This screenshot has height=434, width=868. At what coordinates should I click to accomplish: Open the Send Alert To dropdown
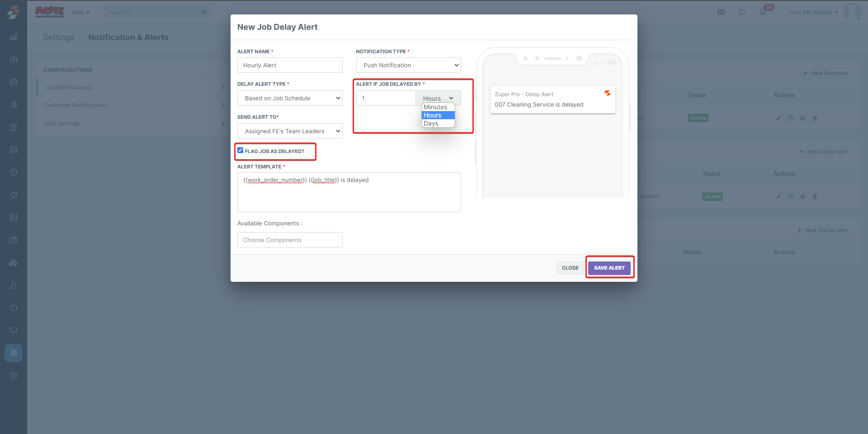[290, 131]
